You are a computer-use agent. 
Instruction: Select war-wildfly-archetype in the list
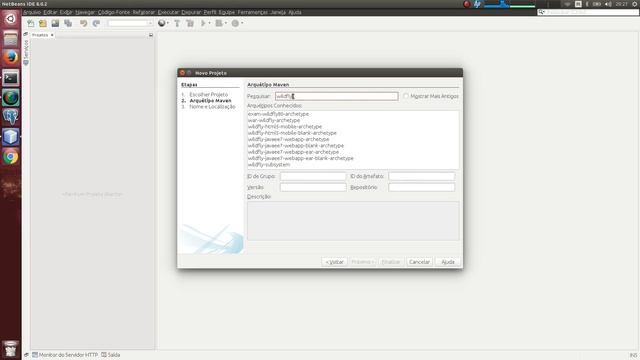(x=274, y=120)
